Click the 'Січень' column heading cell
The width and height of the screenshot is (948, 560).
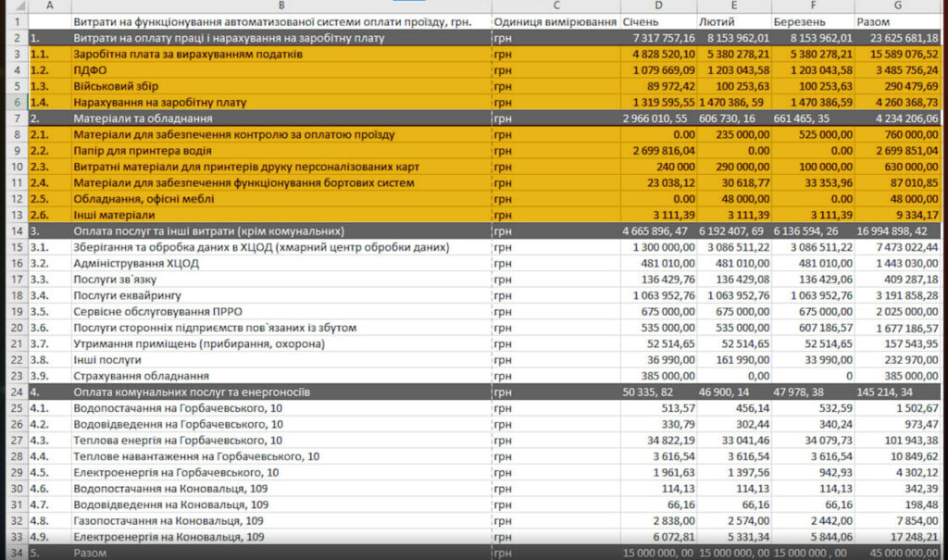click(x=658, y=22)
